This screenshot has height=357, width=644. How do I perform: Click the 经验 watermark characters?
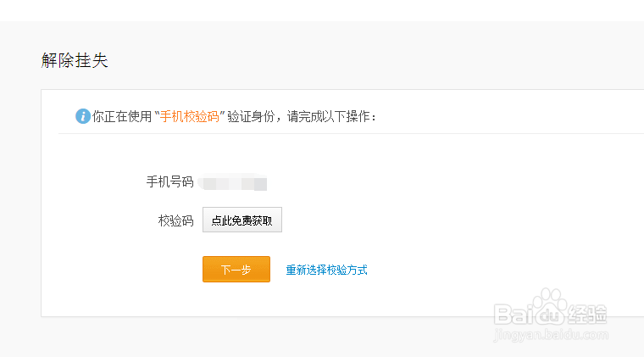click(x=588, y=312)
